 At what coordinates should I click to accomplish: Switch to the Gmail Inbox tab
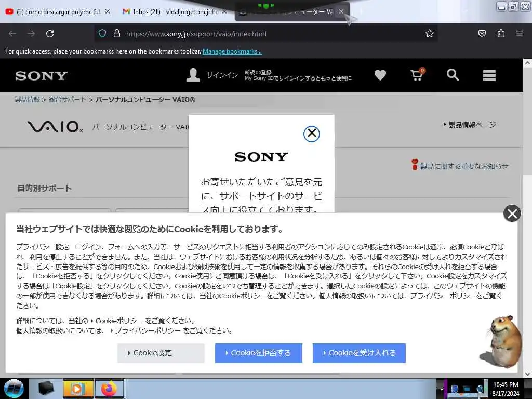[x=175, y=12]
